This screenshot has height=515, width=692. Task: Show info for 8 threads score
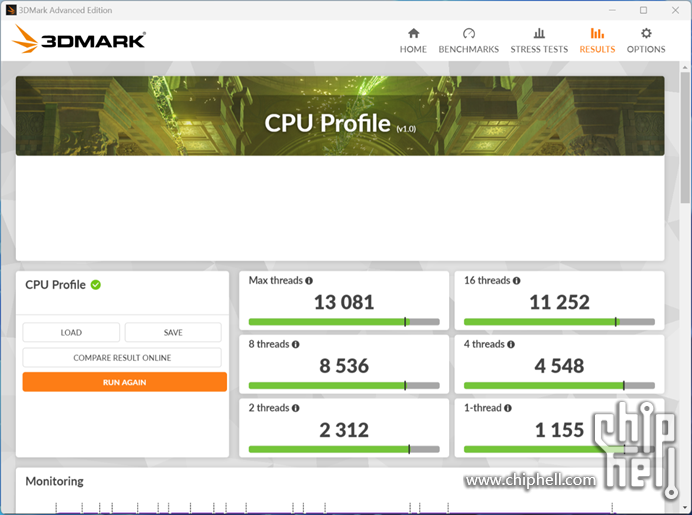pos(296,344)
